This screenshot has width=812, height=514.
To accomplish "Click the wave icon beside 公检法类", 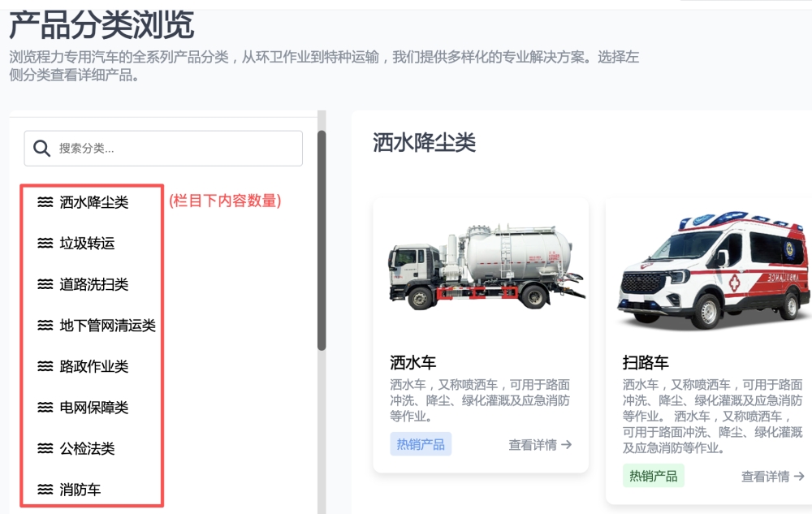I will [45, 449].
